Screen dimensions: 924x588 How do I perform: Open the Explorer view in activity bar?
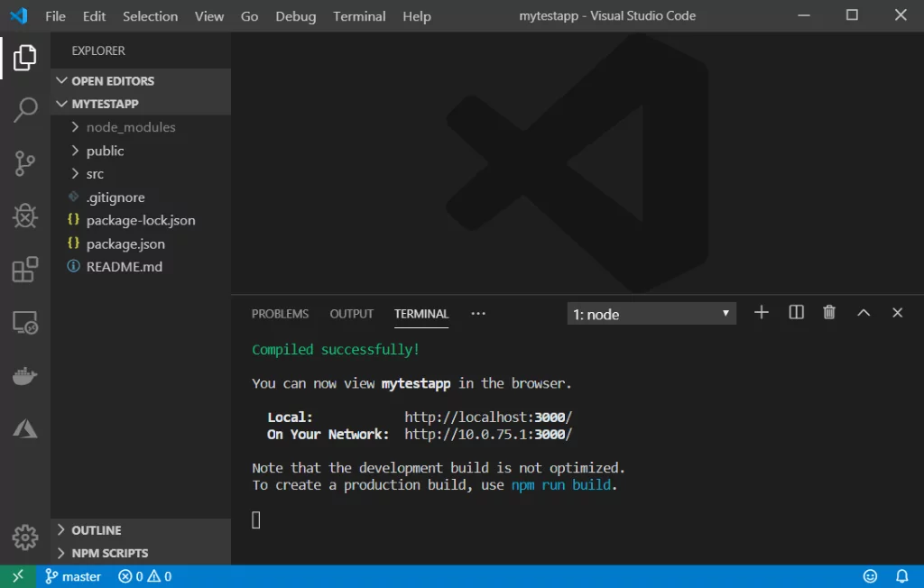(x=24, y=57)
